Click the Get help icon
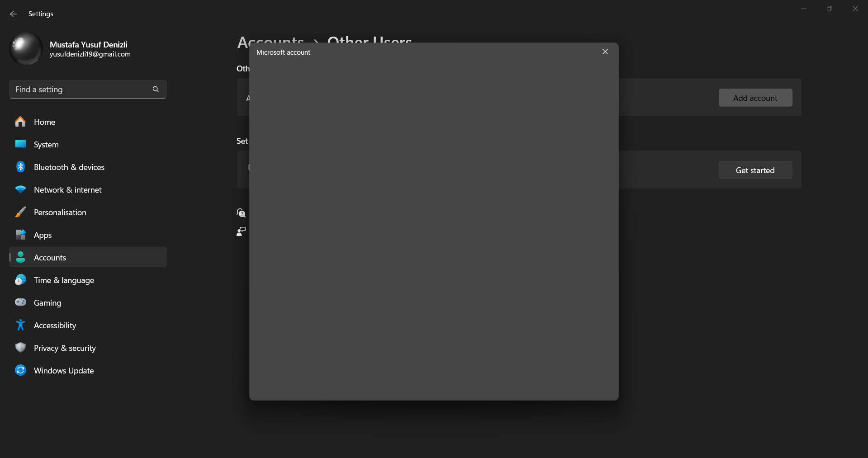Viewport: 868px width, 458px height. [x=241, y=212]
